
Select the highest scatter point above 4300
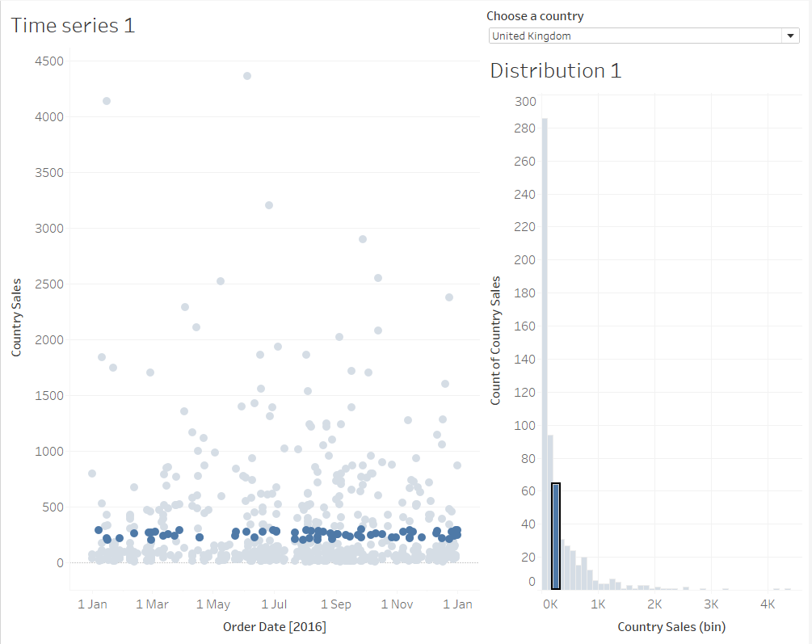point(247,76)
